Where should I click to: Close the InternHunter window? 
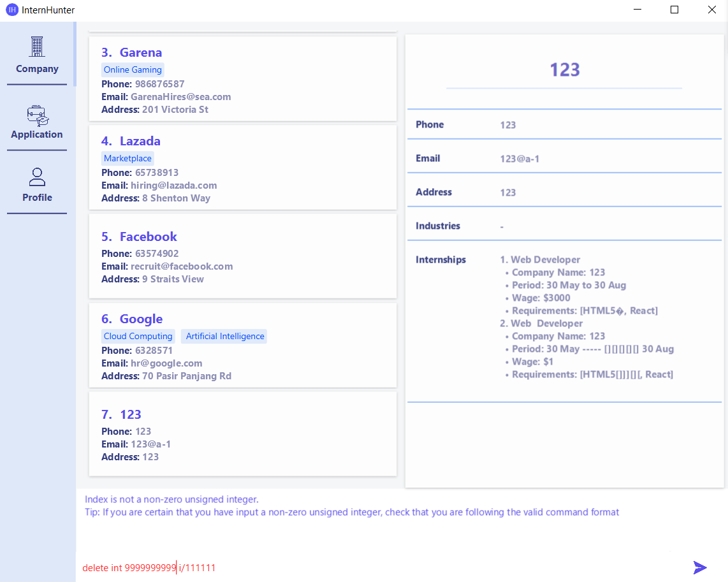coord(712,10)
